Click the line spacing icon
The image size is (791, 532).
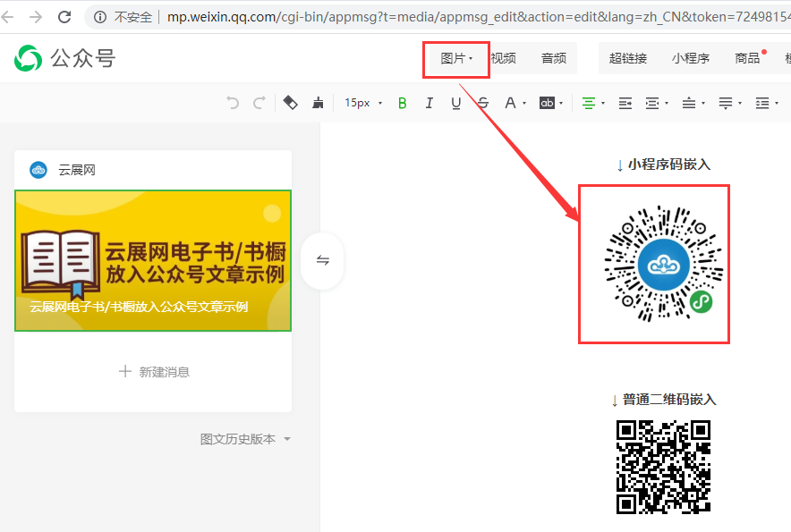[761, 103]
